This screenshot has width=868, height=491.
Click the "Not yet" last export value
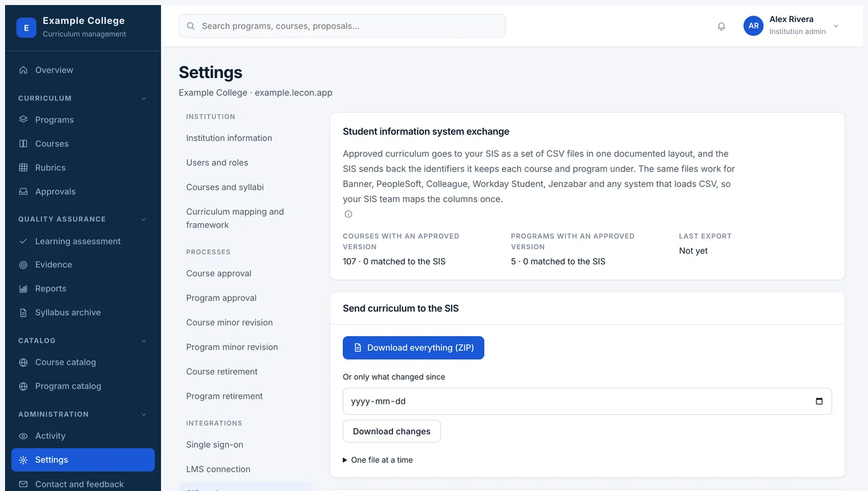[x=693, y=251]
